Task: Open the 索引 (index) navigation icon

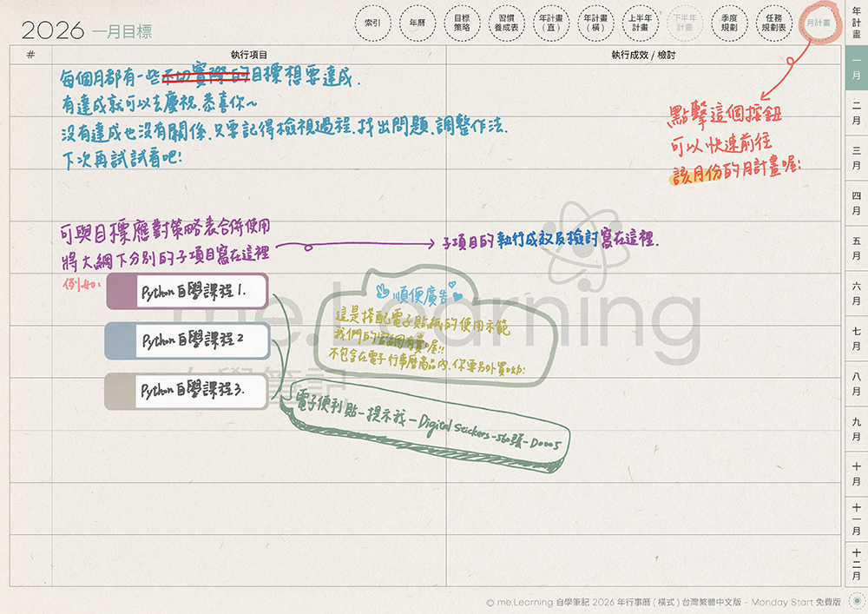Action: [x=372, y=23]
